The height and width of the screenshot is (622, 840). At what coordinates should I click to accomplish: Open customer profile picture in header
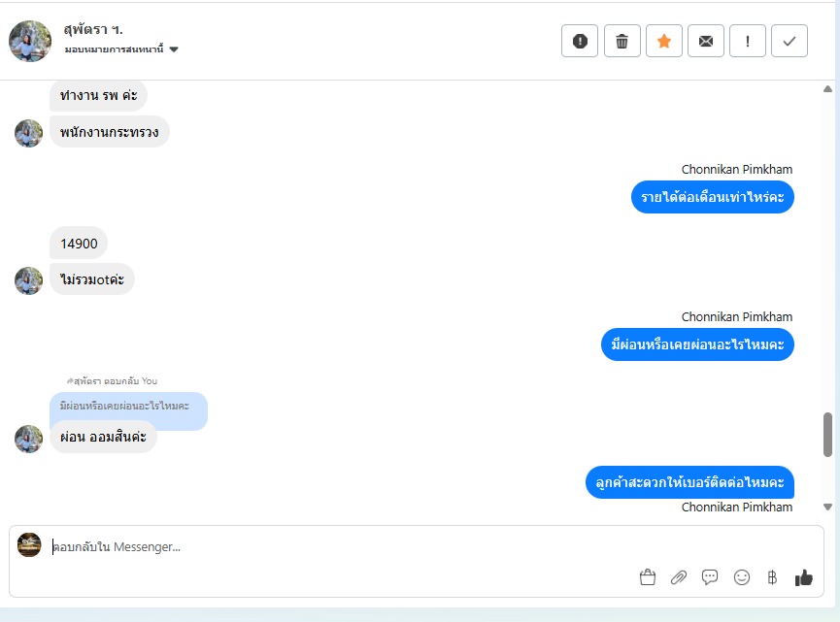click(30, 41)
